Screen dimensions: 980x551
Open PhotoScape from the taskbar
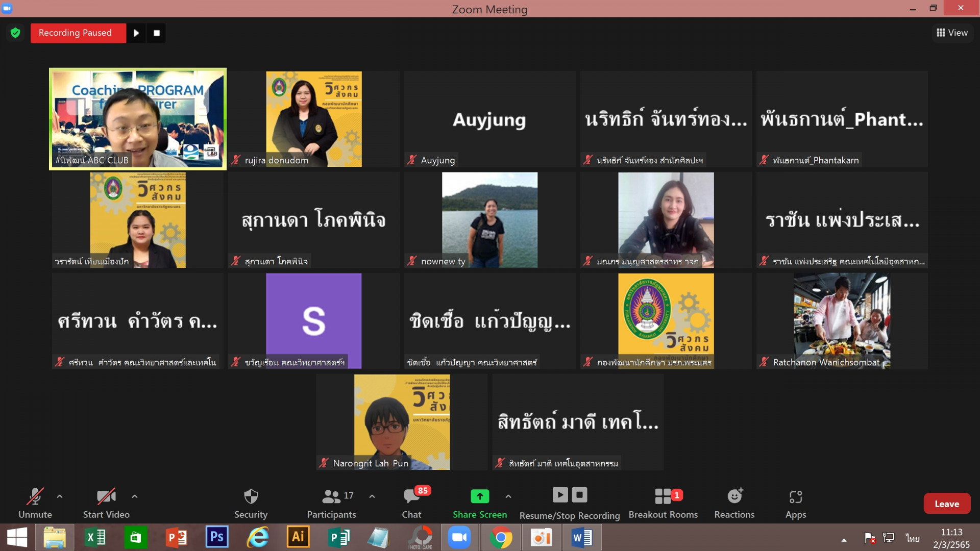(420, 537)
